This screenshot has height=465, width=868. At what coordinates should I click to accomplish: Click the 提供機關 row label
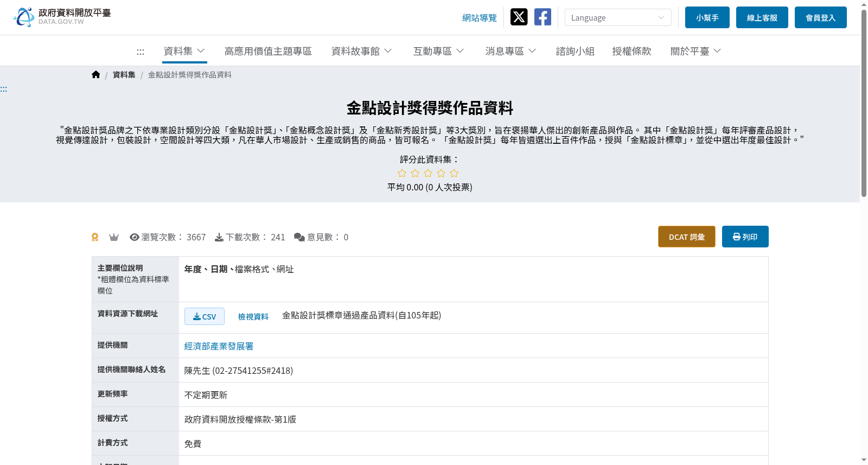[113, 345]
